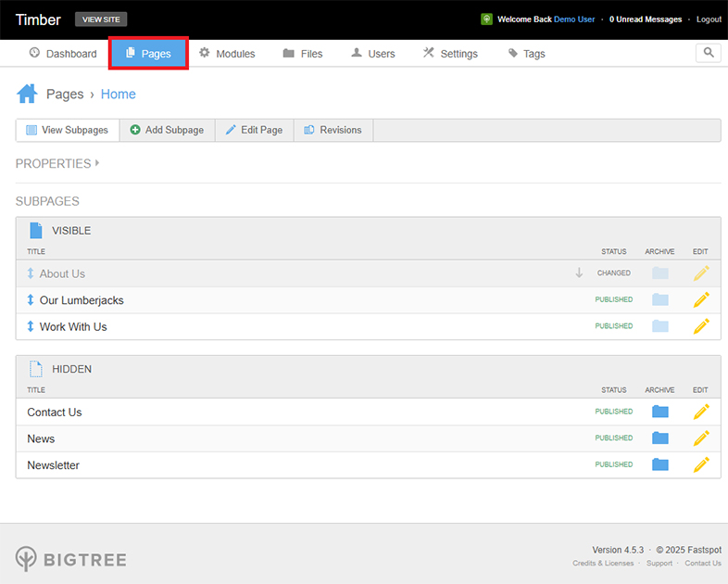Edit Newsletter with the pencil icon
This screenshot has height=584, width=728.
point(701,464)
